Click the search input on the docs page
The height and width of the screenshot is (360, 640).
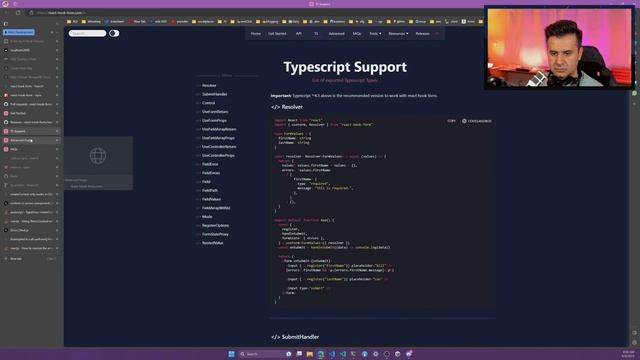[x=87, y=33]
